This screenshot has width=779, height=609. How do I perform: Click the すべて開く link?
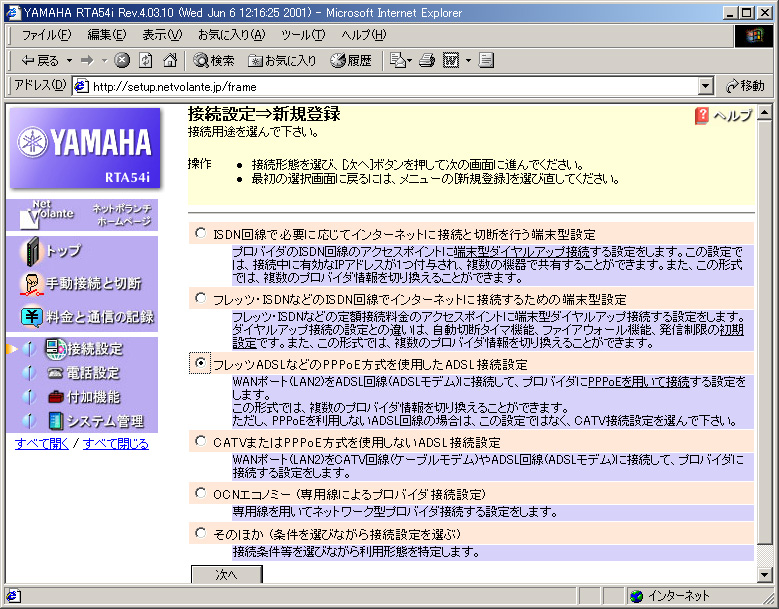42,444
